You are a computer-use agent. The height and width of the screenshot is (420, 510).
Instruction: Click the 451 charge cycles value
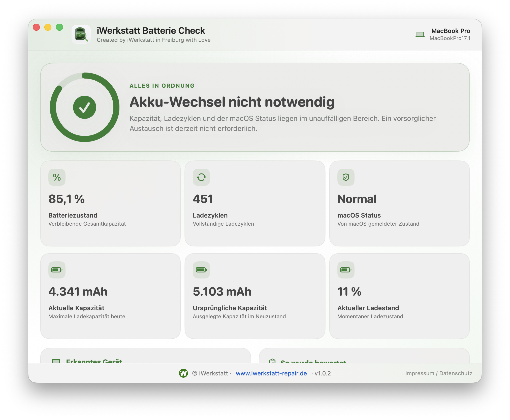203,199
